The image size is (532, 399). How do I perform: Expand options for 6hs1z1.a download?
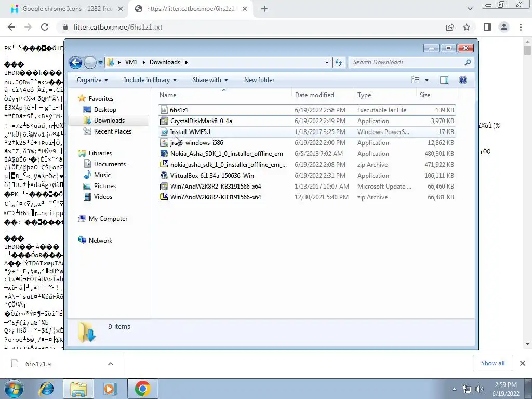pyautogui.click(x=111, y=364)
